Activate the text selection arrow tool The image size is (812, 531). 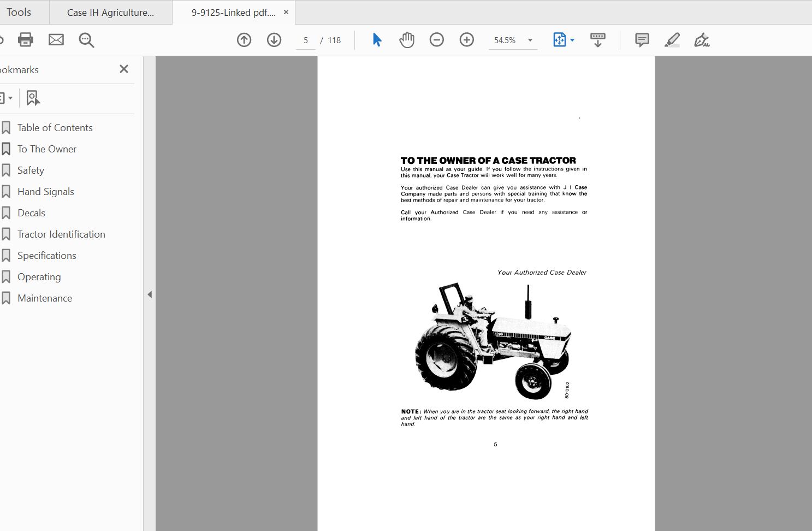(376, 39)
